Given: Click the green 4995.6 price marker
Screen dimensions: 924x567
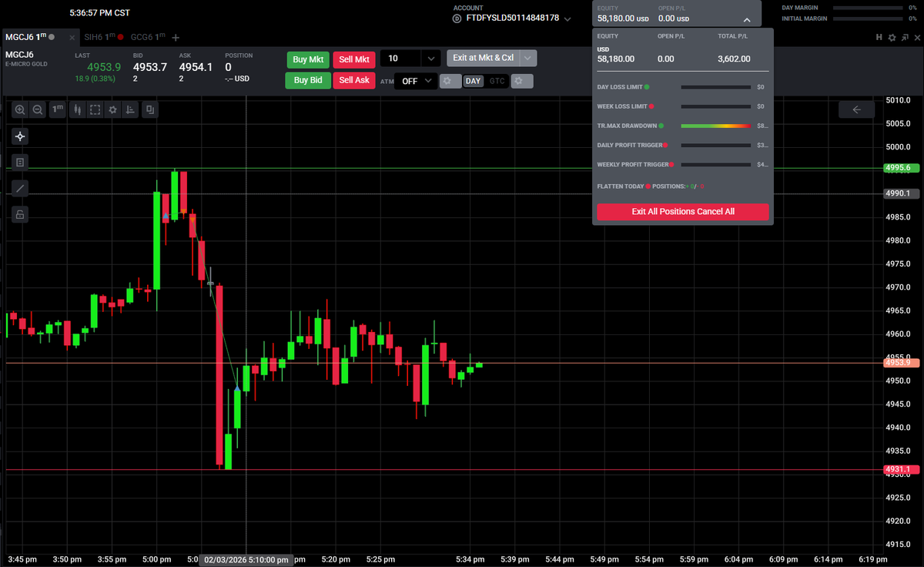Looking at the screenshot, I should tap(899, 167).
